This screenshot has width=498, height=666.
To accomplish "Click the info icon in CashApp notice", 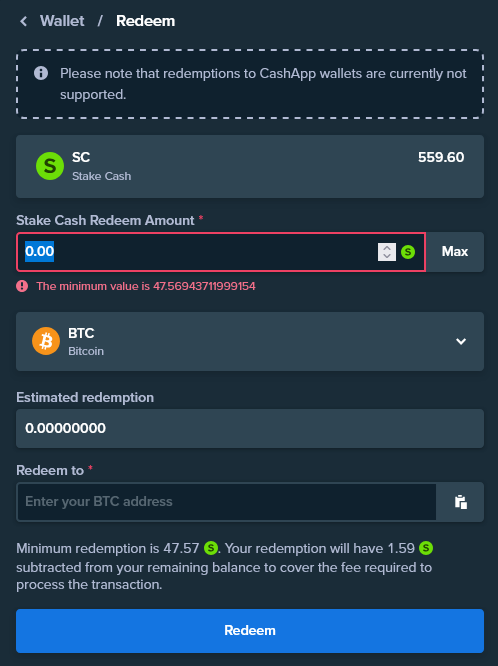I will click(x=41, y=73).
